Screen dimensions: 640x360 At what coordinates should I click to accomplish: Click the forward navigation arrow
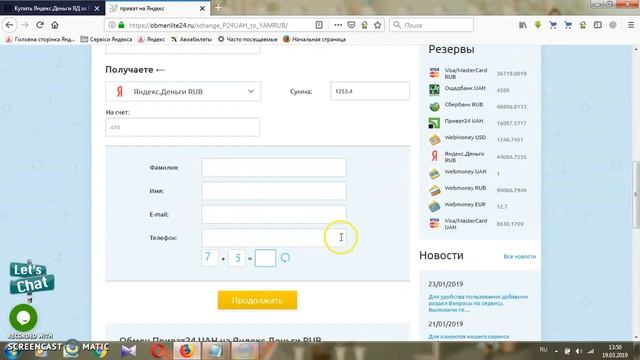point(24,25)
